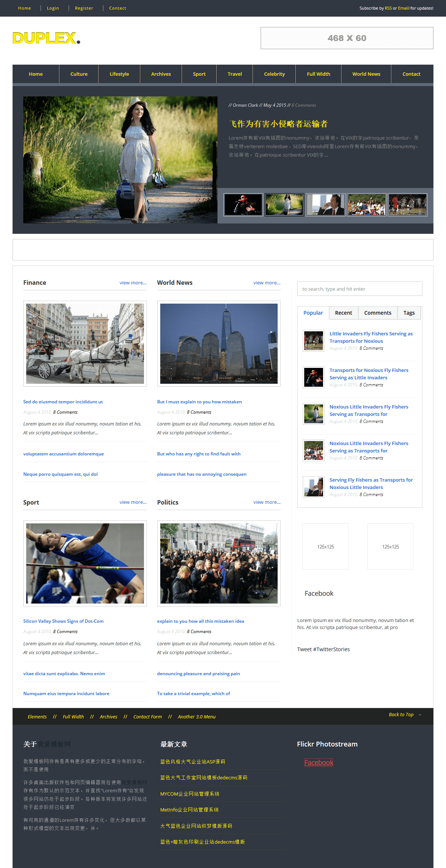Image resolution: width=446 pixels, height=868 pixels.
Task: Open the Tags tab in sidebar
Action: tap(409, 313)
